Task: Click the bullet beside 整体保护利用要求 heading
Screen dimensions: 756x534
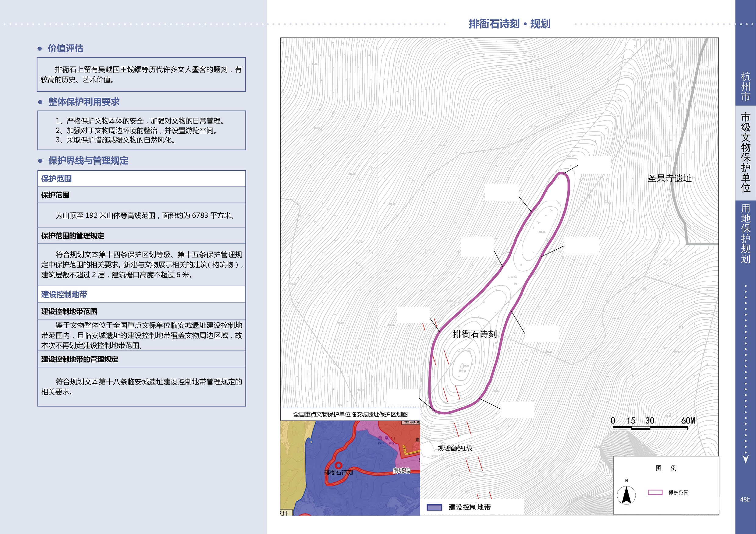Action: pyautogui.click(x=40, y=102)
